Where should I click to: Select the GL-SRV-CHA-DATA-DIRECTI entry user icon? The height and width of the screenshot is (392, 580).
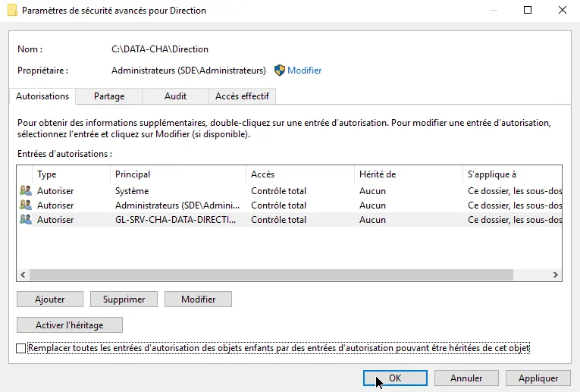[26, 220]
